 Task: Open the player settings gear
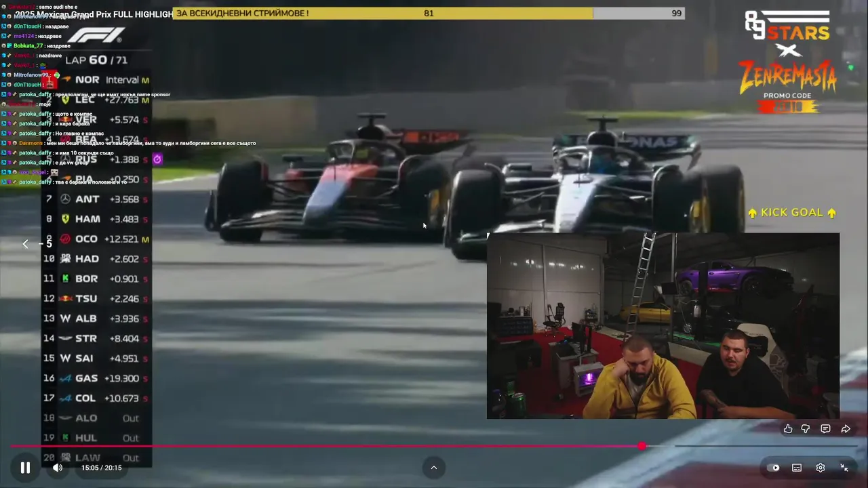click(x=821, y=468)
